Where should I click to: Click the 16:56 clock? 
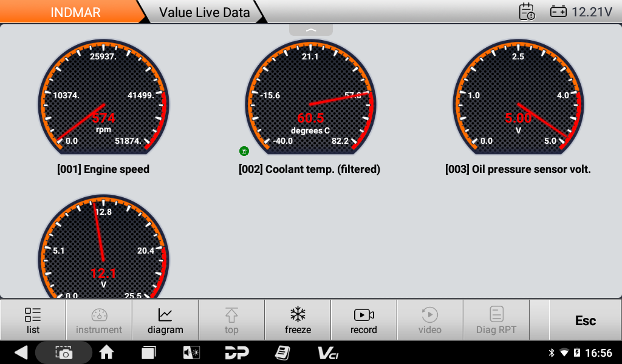pyautogui.click(x=598, y=352)
